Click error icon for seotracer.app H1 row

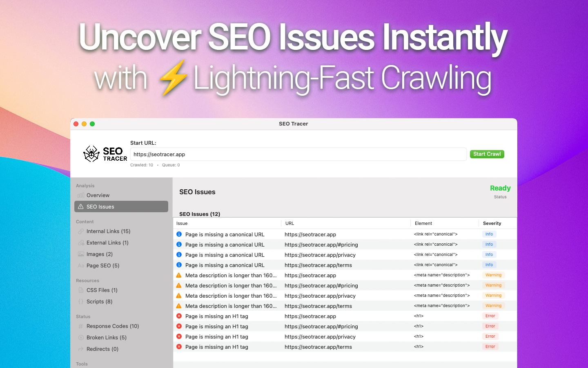click(179, 316)
